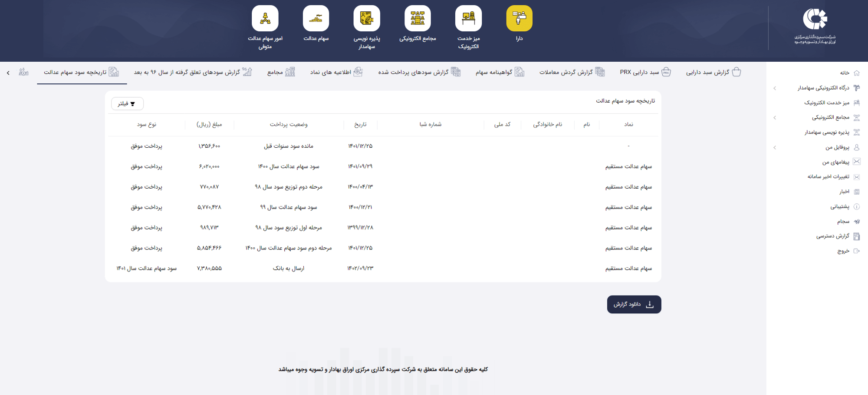Click the PRX basket icon in tab bar
Image resolution: width=868 pixels, height=395 pixels.
point(666,72)
